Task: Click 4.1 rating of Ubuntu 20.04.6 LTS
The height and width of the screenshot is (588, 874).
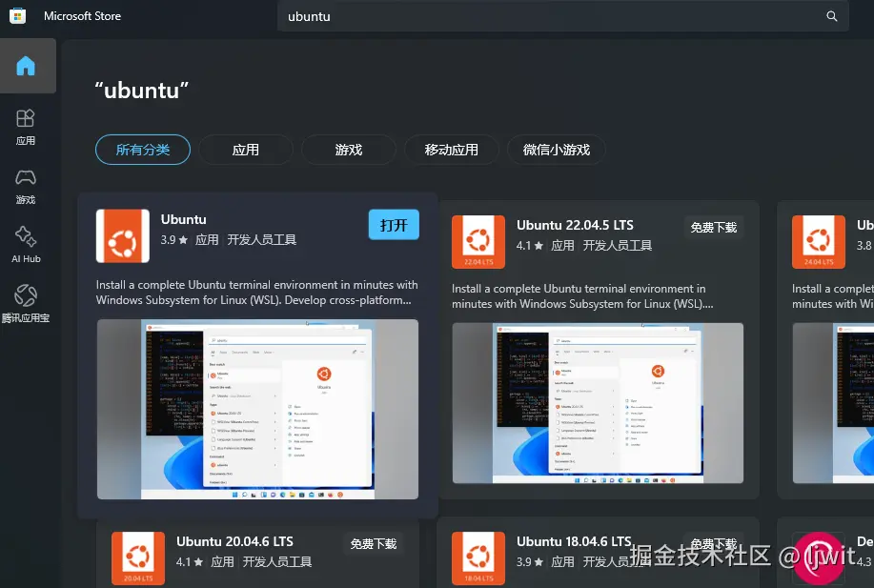Action: pyautogui.click(x=190, y=562)
